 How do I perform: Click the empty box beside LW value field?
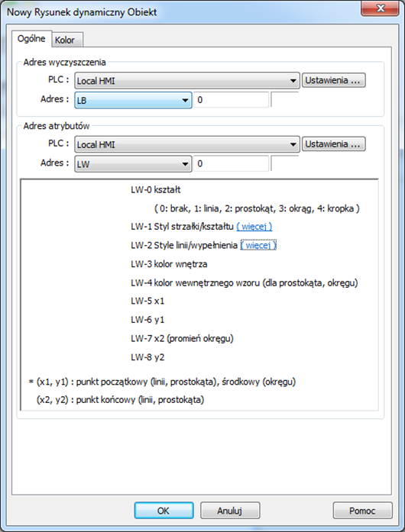click(x=285, y=163)
